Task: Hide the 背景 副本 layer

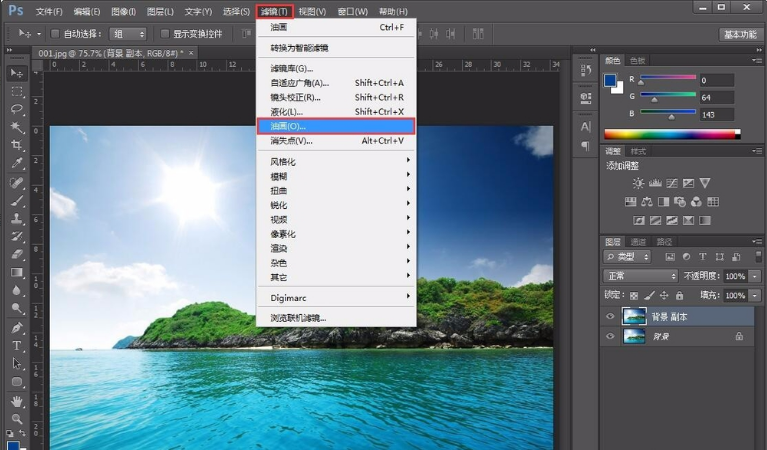Action: pos(610,316)
